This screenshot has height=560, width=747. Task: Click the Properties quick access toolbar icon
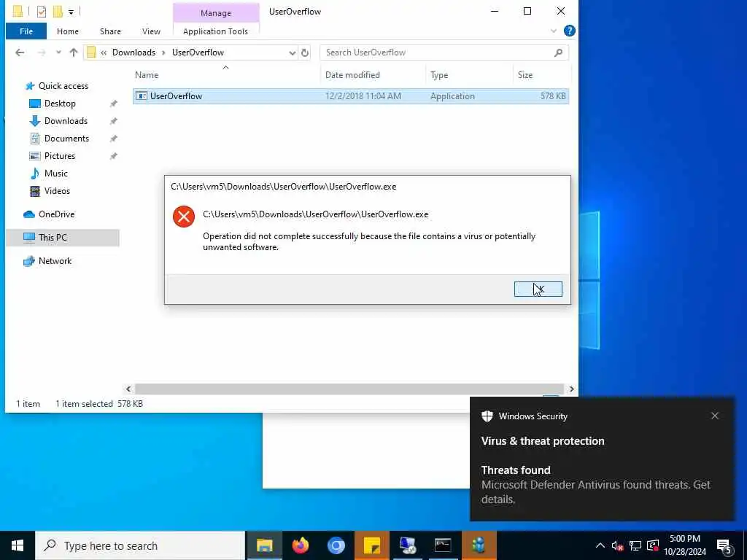pyautogui.click(x=42, y=11)
